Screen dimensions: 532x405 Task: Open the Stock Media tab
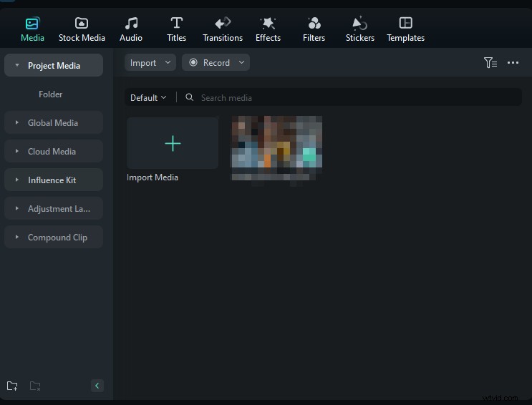pyautogui.click(x=82, y=29)
